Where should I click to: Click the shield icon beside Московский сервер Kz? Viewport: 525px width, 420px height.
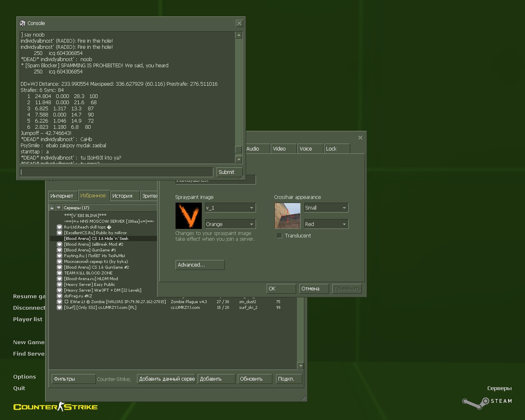[x=59, y=262]
